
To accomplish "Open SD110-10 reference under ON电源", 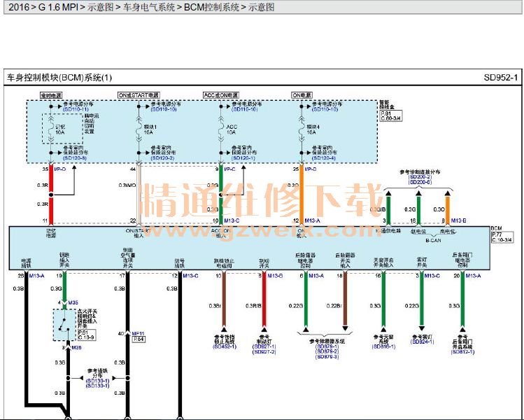I will pyautogui.click(x=325, y=109).
